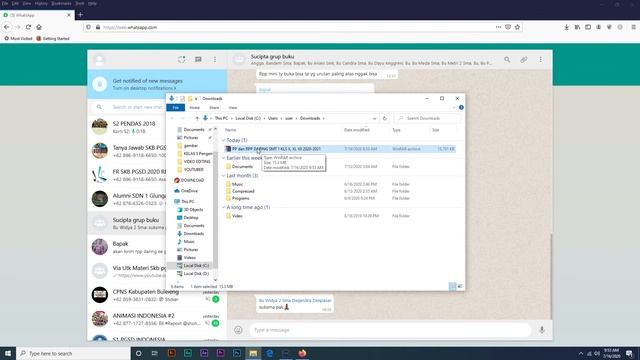Start a new WhatsApp chat
The image size is (640, 360).
pos(198,60)
